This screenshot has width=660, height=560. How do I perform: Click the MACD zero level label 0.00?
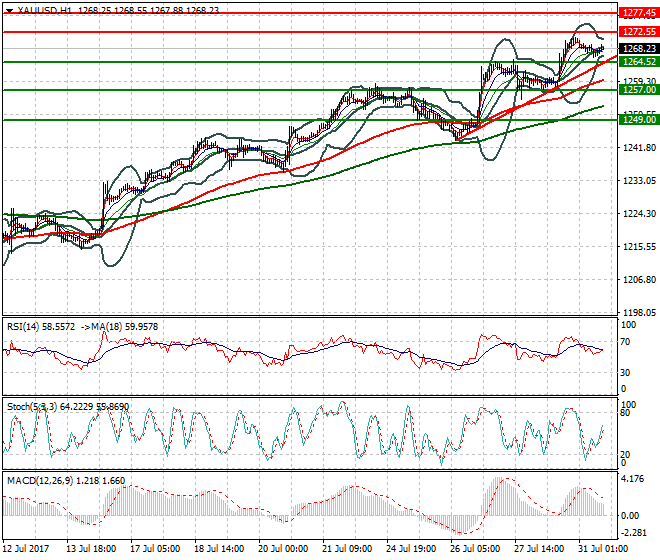(630, 515)
